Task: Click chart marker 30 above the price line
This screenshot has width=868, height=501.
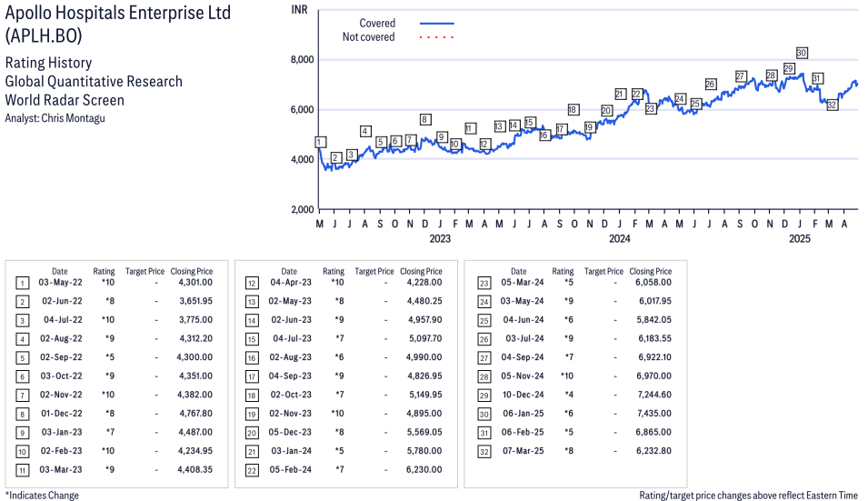Action: tap(802, 53)
